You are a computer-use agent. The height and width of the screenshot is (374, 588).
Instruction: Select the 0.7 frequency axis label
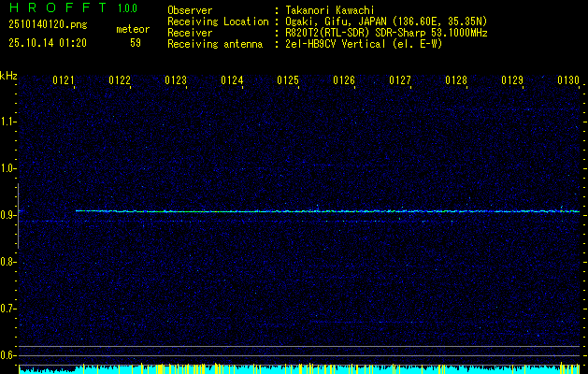(8, 309)
